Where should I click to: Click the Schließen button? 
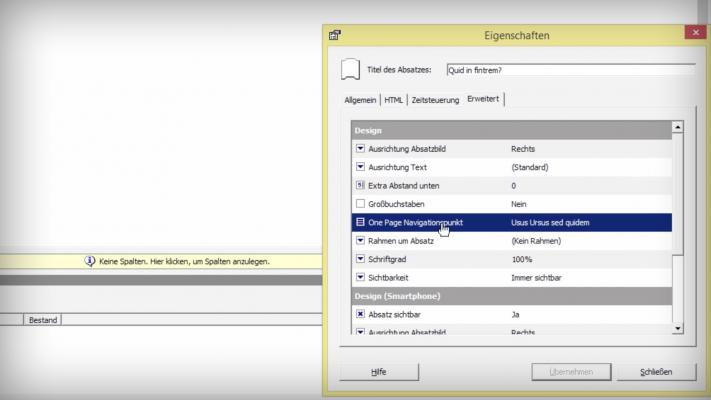pyautogui.click(x=655, y=372)
